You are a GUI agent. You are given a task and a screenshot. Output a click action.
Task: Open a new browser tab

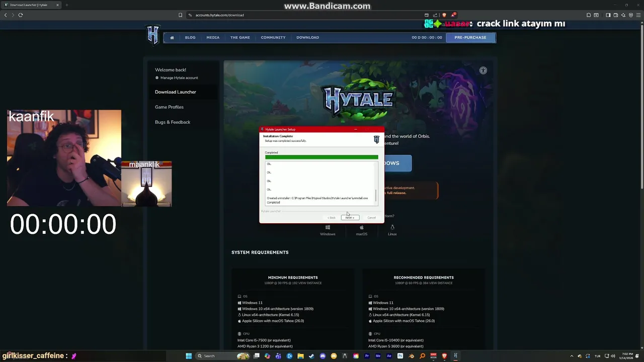66,5
